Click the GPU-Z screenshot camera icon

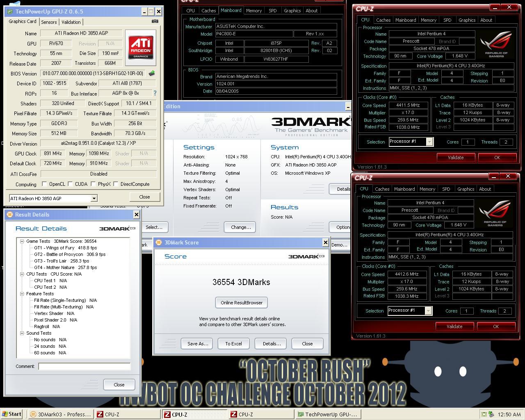155,21
